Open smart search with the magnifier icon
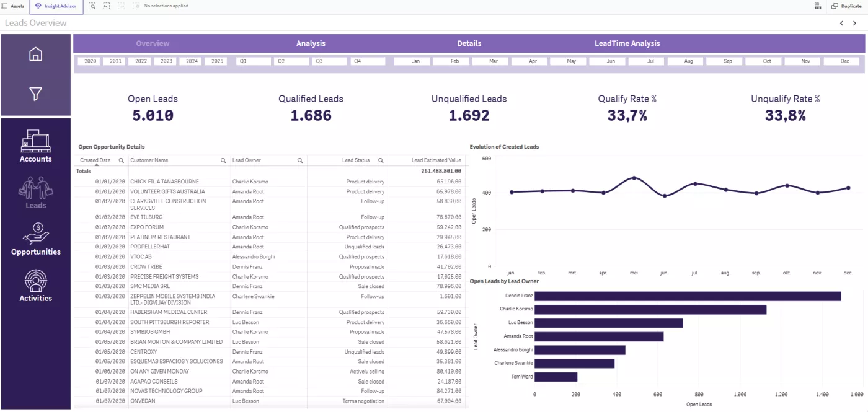The width and height of the screenshot is (868, 412). 92,6
